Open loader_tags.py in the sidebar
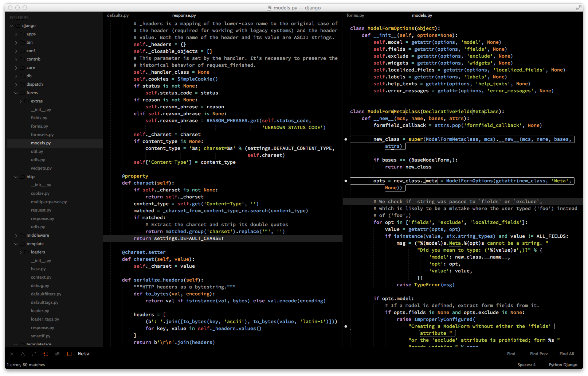Viewport: 588px width, 376px height. 45,319
